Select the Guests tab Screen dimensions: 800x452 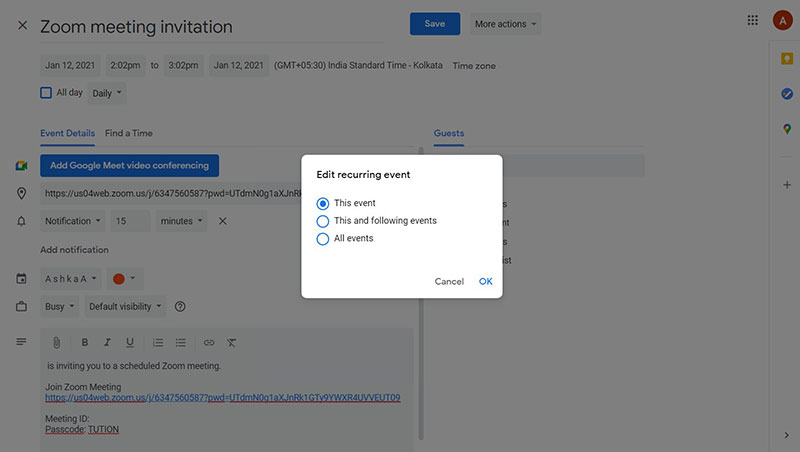click(448, 134)
